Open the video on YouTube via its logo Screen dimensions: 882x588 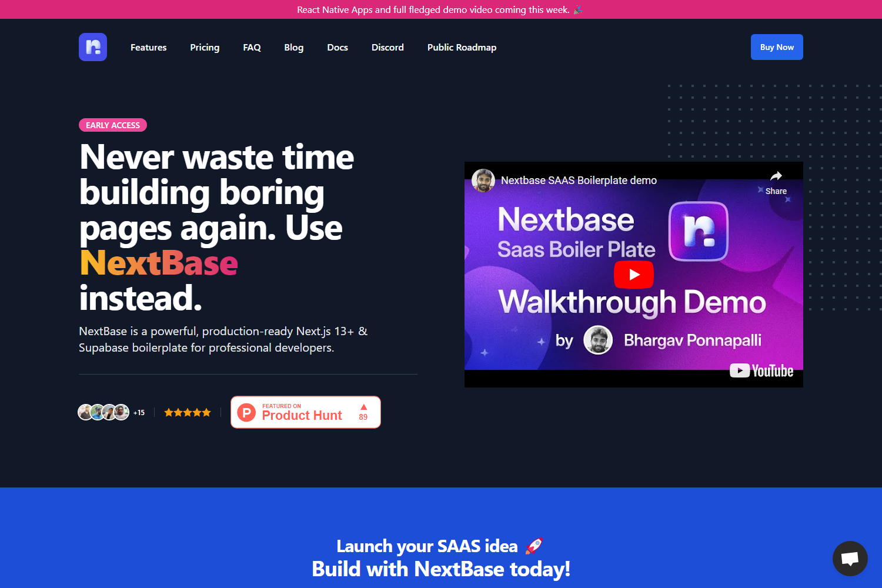point(762,370)
